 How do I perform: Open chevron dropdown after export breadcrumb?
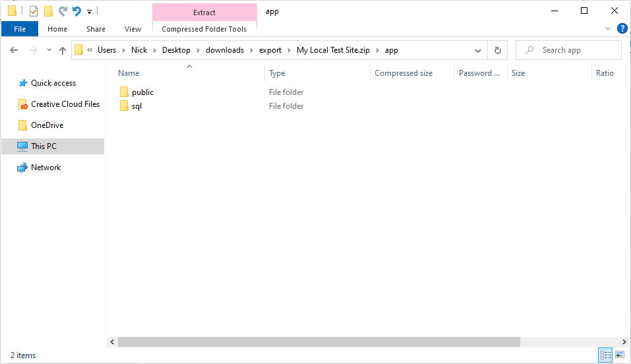tap(289, 50)
